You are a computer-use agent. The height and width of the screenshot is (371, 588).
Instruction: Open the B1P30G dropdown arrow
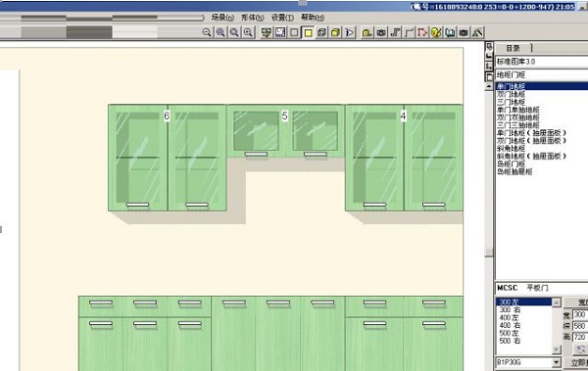click(557, 362)
